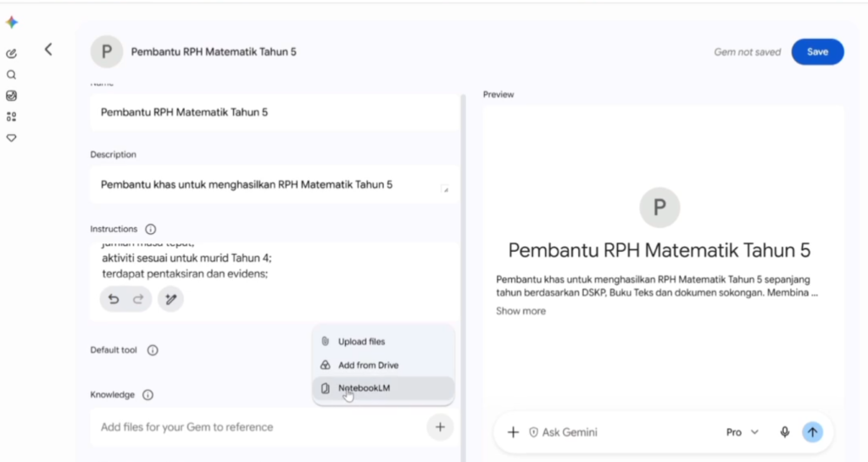This screenshot has width=868, height=462.
Task: Click the large P avatar in preview
Action: point(659,208)
